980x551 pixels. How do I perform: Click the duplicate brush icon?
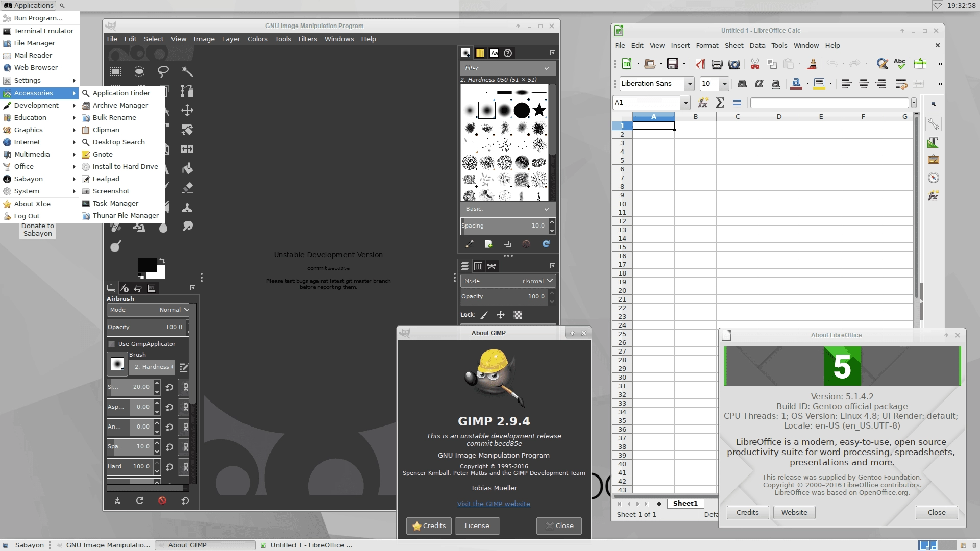point(507,244)
